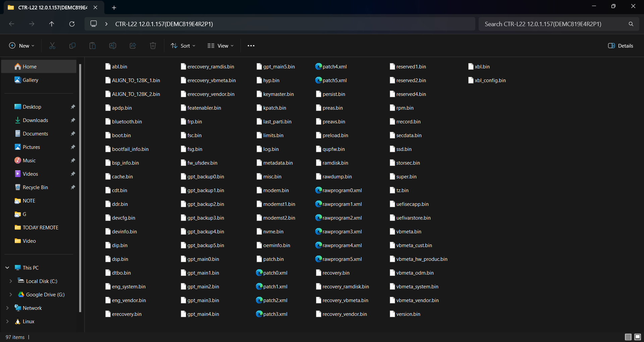This screenshot has width=644, height=342.
Task: Go forward with the forward arrow
Action: click(x=32, y=24)
